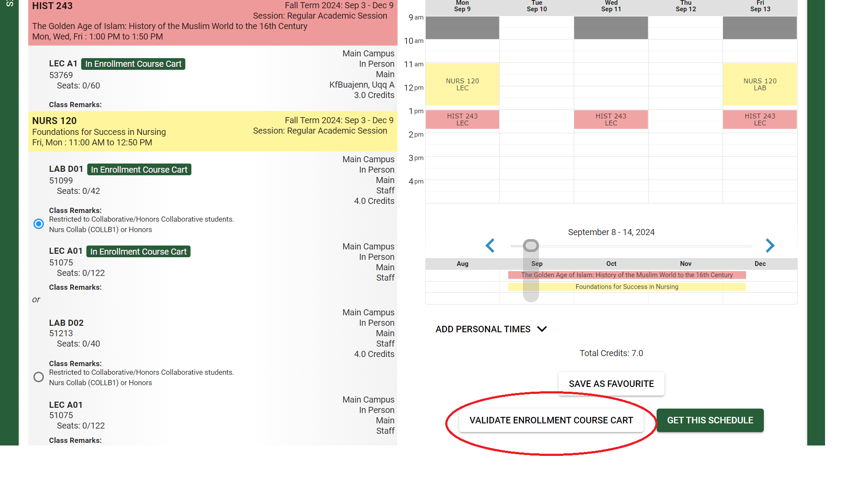Click the SAVE AS FAVOURITE button link

coord(611,384)
